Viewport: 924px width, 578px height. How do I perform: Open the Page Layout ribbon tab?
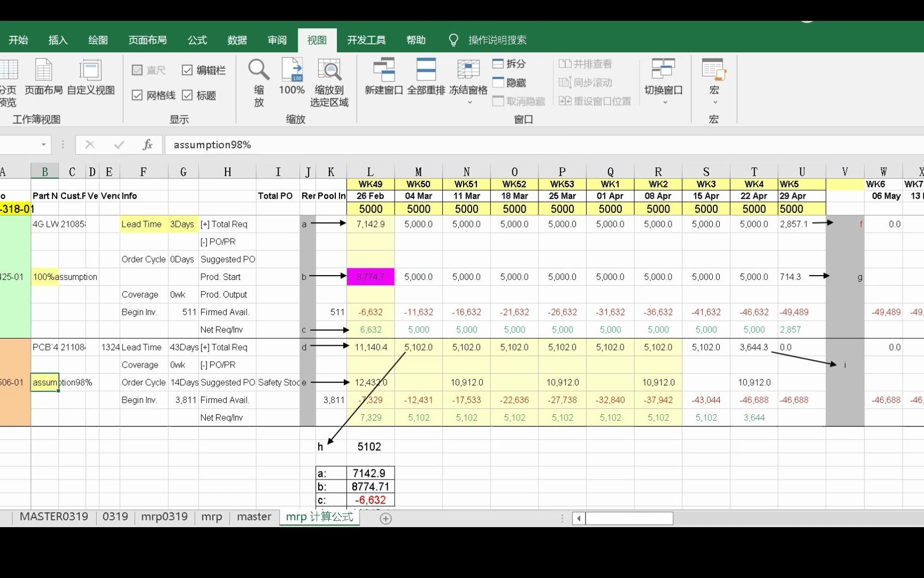pos(148,40)
